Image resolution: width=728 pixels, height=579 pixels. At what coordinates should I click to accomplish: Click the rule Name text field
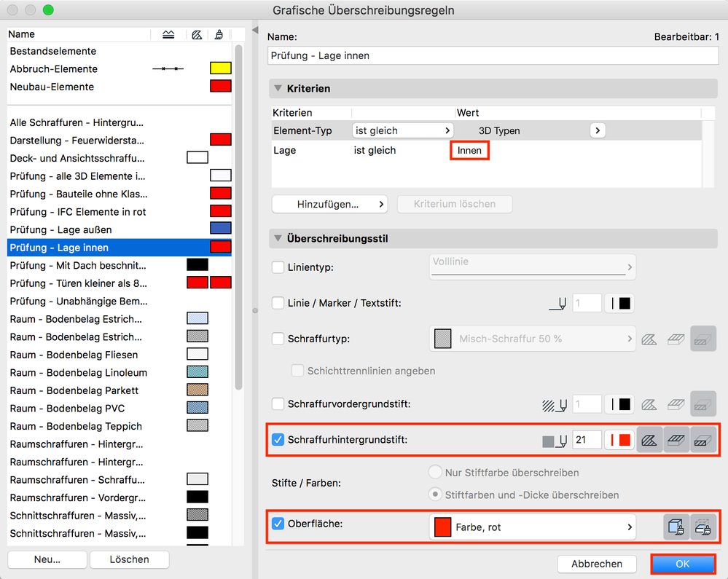click(x=493, y=55)
